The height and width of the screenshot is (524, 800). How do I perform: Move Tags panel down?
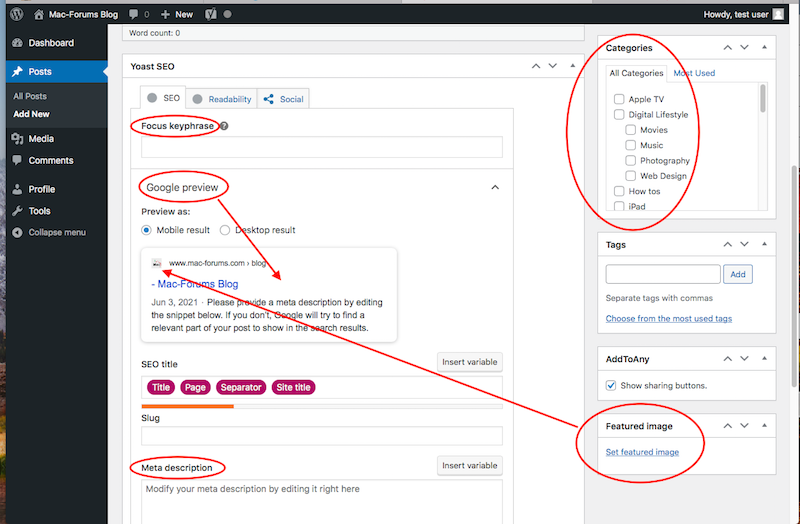click(x=744, y=244)
